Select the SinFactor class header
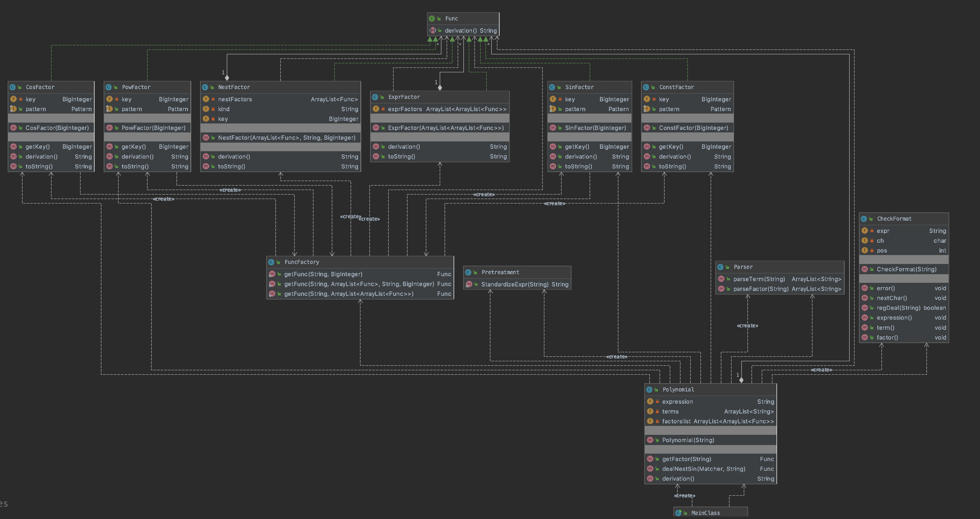 (x=579, y=87)
